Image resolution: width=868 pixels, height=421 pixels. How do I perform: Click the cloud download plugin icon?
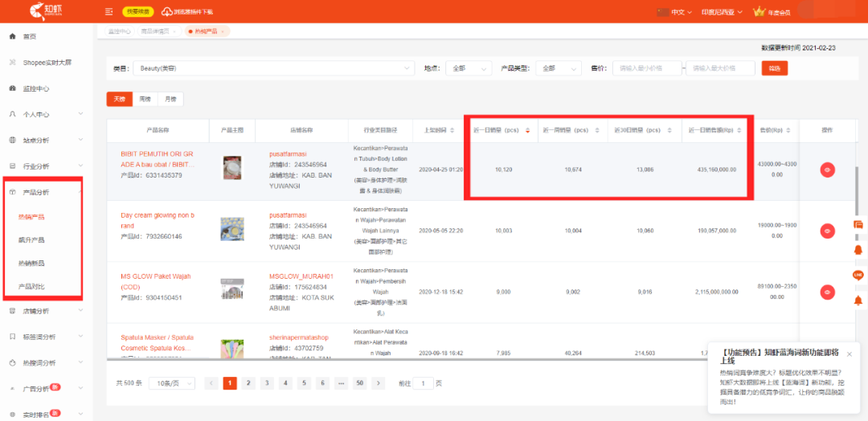coord(166,11)
